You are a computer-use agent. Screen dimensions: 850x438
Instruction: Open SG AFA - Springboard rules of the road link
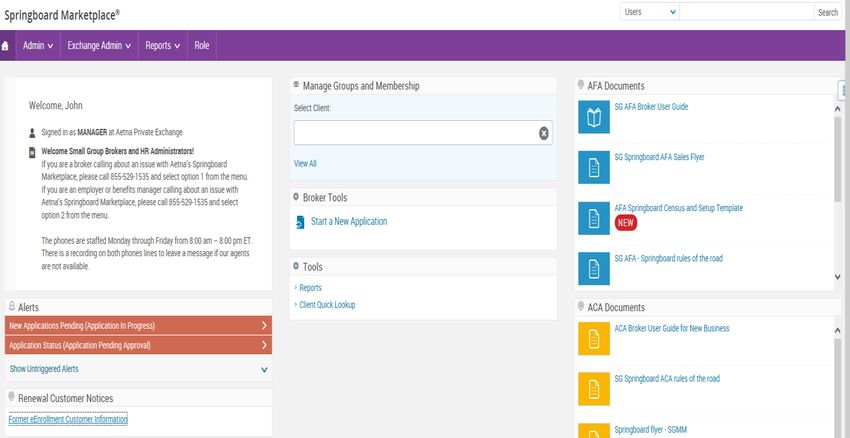coord(668,259)
